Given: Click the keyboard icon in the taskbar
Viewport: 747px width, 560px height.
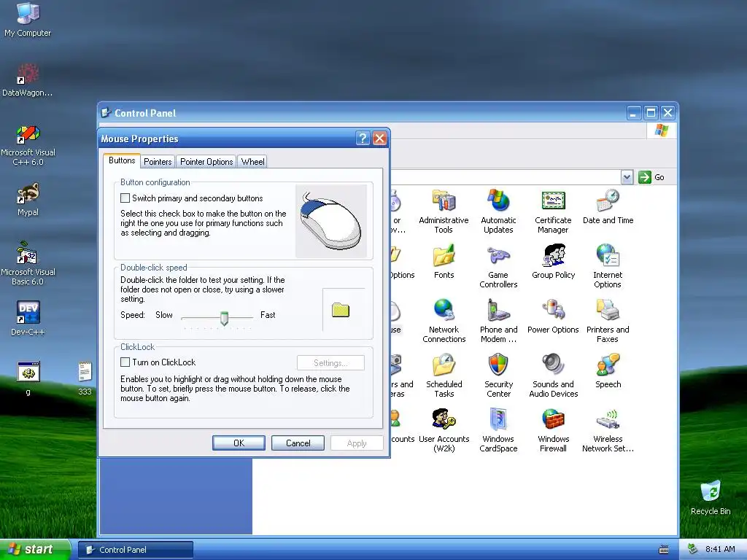Looking at the screenshot, I should [x=664, y=550].
